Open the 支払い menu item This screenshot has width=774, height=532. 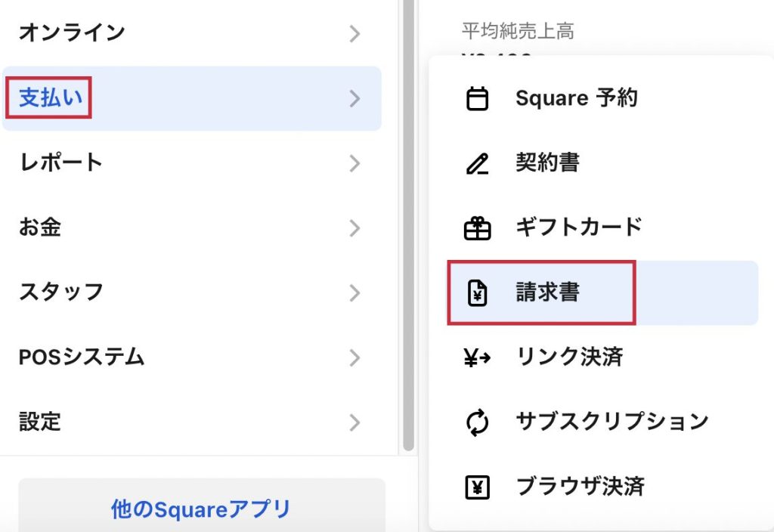51,98
